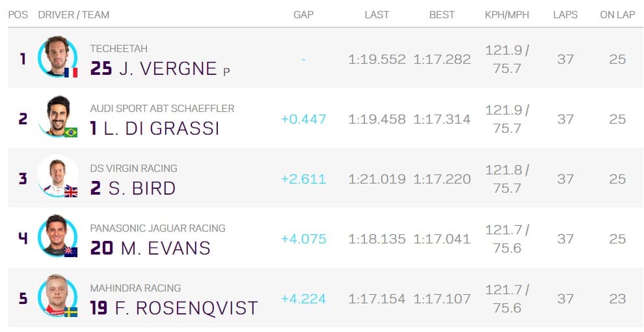The image size is (644, 332).
Task: Select the ON LAP column header
Action: (x=617, y=14)
